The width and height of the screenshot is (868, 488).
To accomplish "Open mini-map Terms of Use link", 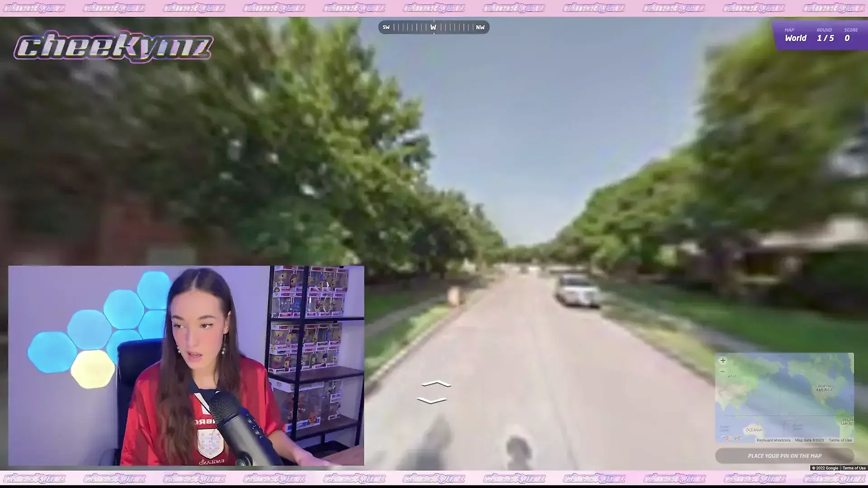I will [x=840, y=440].
